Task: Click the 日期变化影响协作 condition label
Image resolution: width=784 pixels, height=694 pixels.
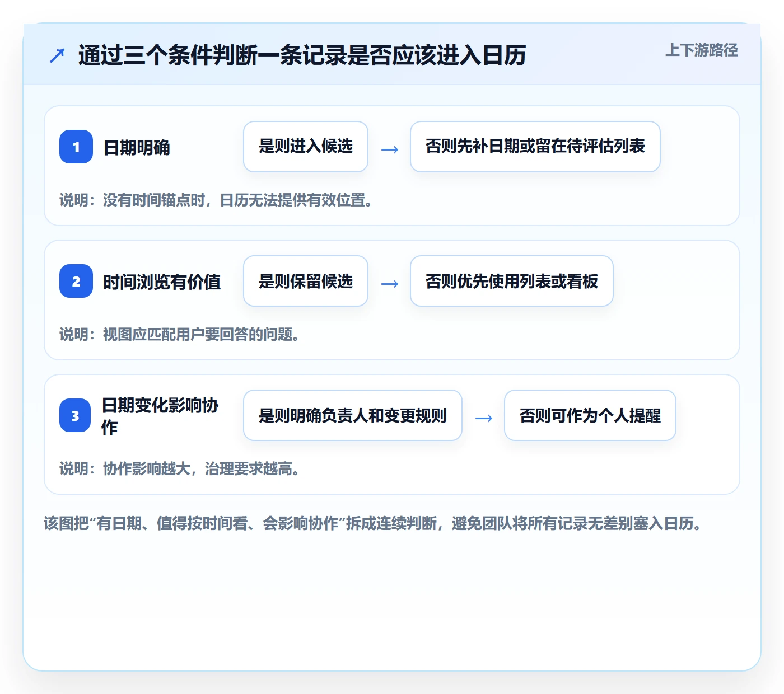Action: tap(160, 416)
